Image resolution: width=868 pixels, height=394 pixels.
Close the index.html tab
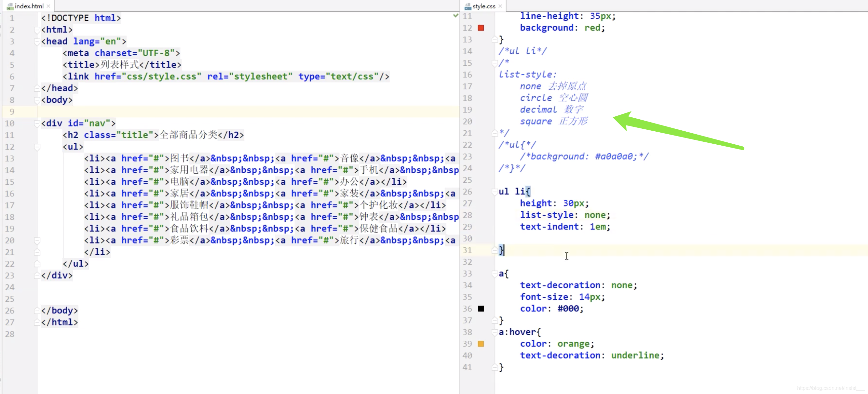(x=48, y=6)
